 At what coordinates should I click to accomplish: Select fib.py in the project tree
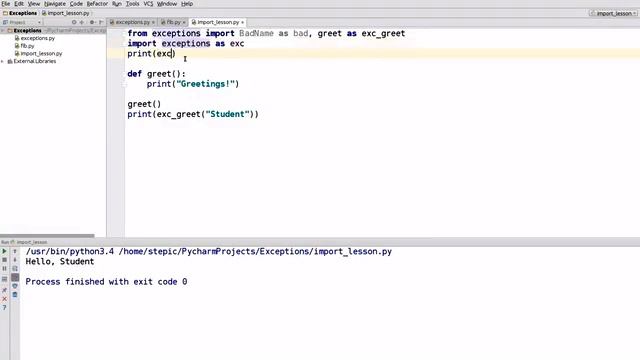point(27,46)
